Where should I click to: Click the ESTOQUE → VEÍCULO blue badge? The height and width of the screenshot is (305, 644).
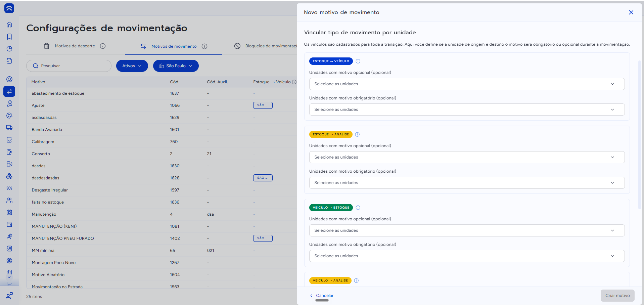[331, 61]
